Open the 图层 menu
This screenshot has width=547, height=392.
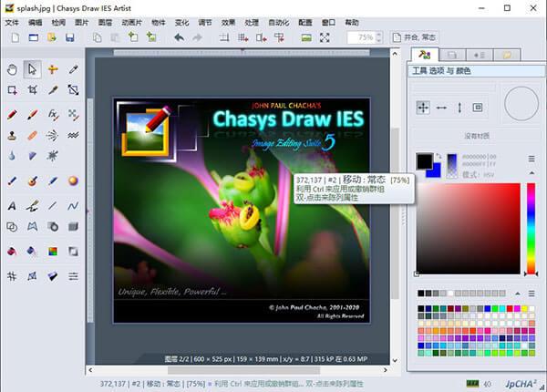coord(107,22)
